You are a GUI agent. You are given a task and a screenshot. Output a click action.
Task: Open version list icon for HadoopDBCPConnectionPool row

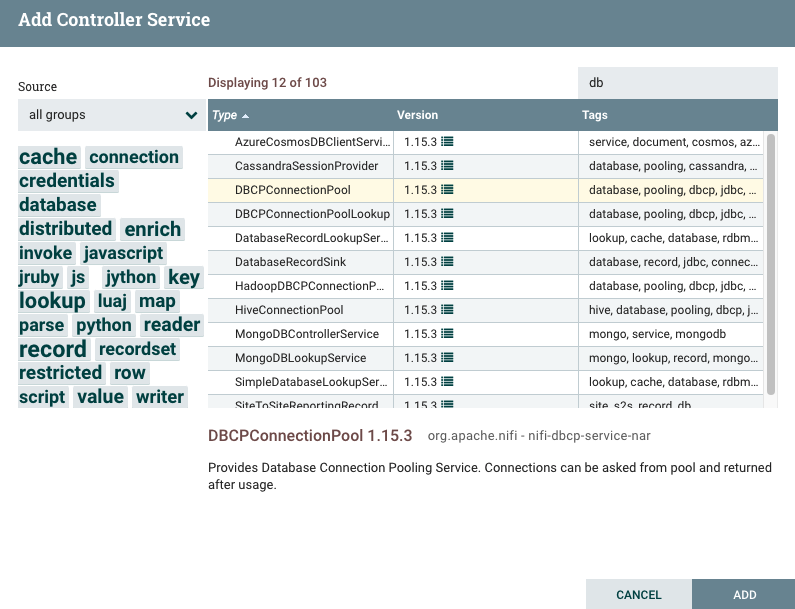(x=447, y=286)
